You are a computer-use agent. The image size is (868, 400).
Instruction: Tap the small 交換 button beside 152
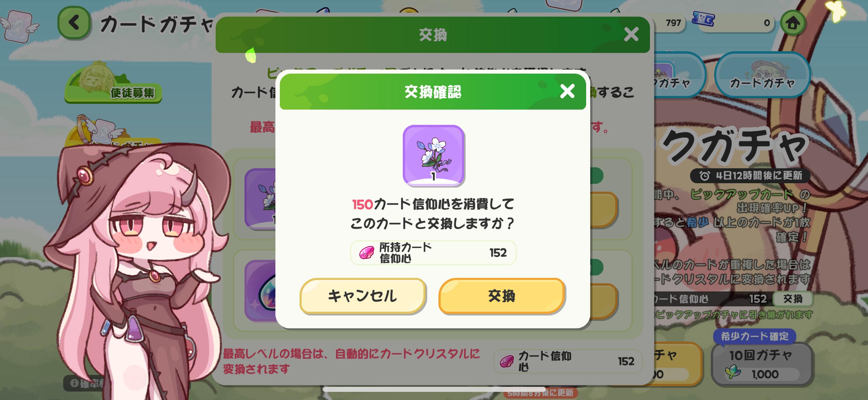793,299
